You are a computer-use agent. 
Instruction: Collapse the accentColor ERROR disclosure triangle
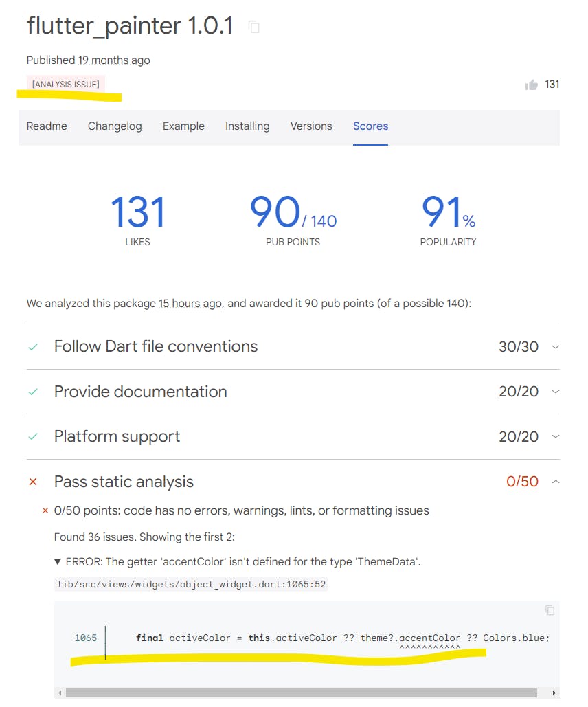coord(58,561)
